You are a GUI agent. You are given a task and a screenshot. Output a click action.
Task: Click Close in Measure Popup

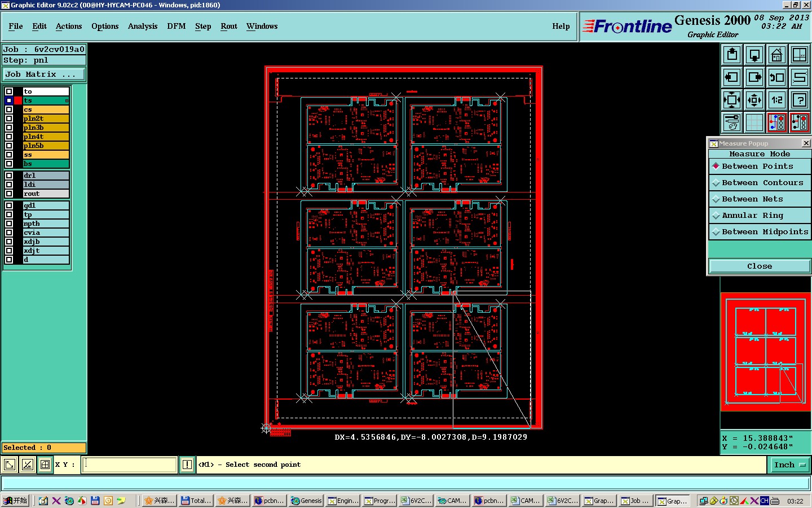(x=760, y=266)
